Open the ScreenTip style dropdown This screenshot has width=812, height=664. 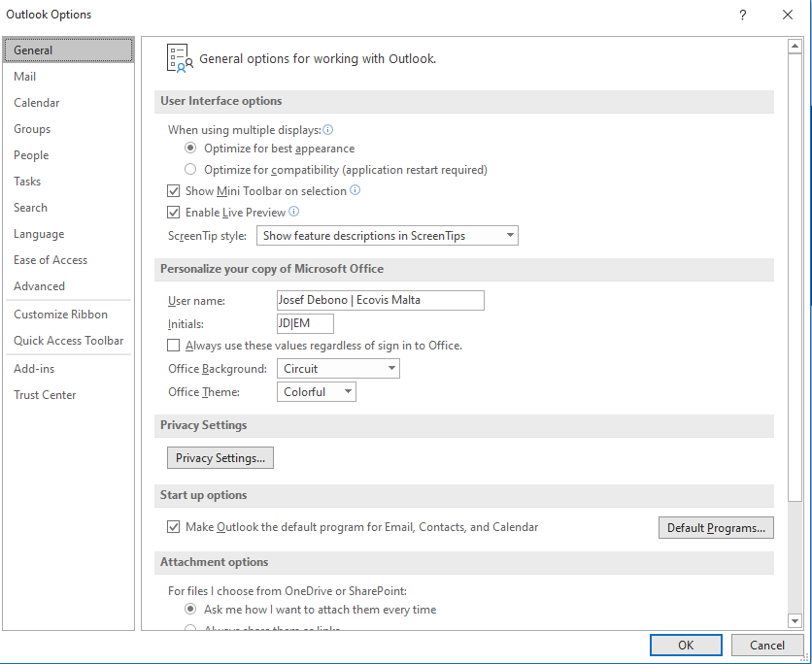tap(388, 236)
